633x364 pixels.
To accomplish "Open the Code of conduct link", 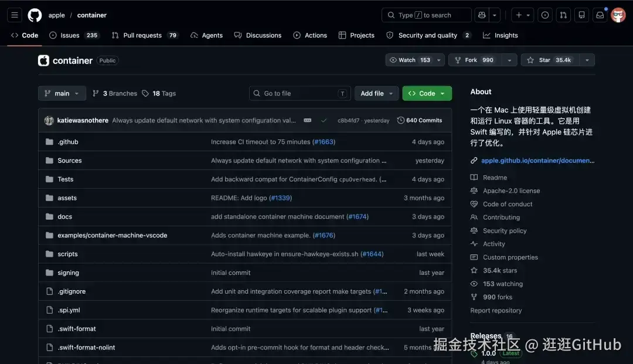I will tap(508, 204).
